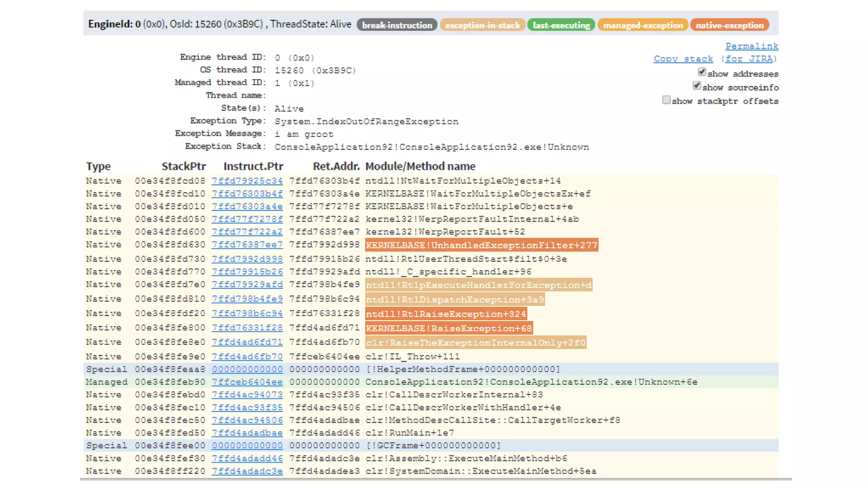Image resolution: width=868 pixels, height=488 pixels.
Task: Click the Copy stack link
Action: (x=683, y=59)
